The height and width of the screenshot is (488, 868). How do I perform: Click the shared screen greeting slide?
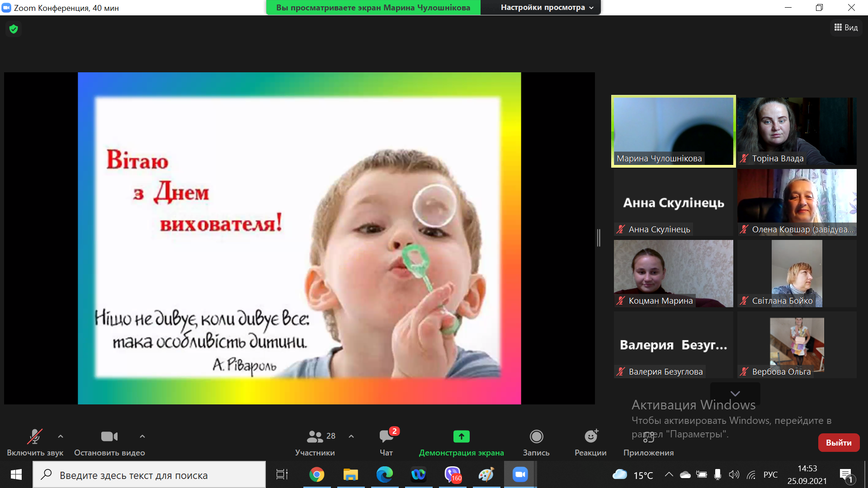pyautogui.click(x=299, y=238)
